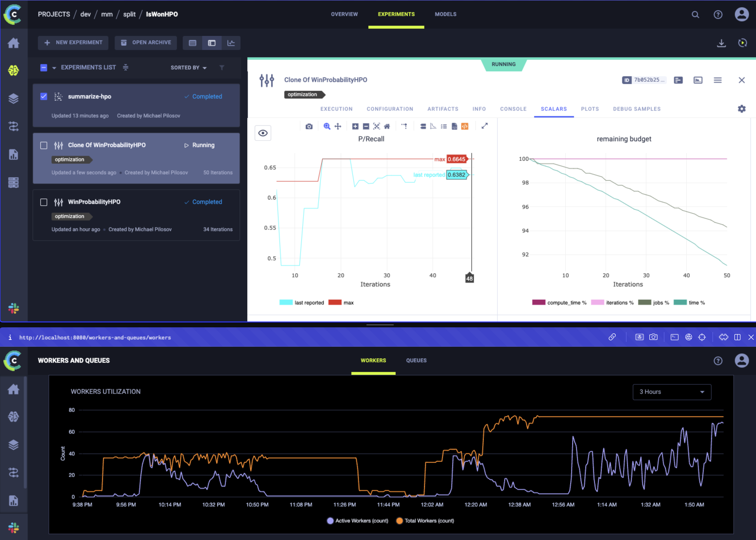Open Reports icon in top sidebar
Screen dimensions: 756x540
(x=14, y=154)
